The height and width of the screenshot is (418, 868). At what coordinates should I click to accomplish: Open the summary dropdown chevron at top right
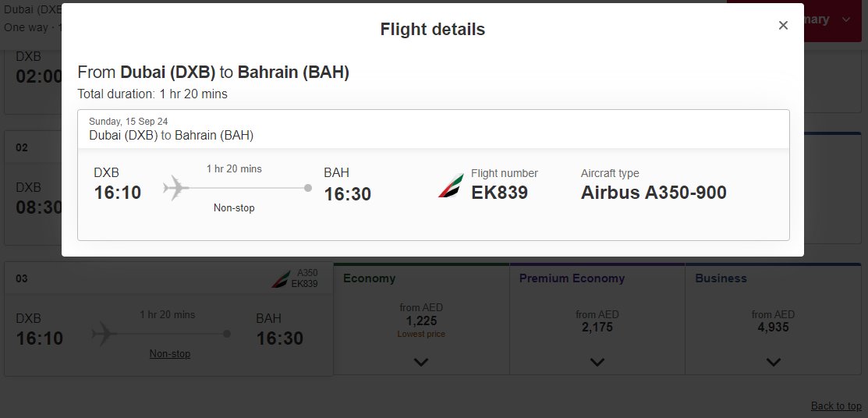[846, 20]
